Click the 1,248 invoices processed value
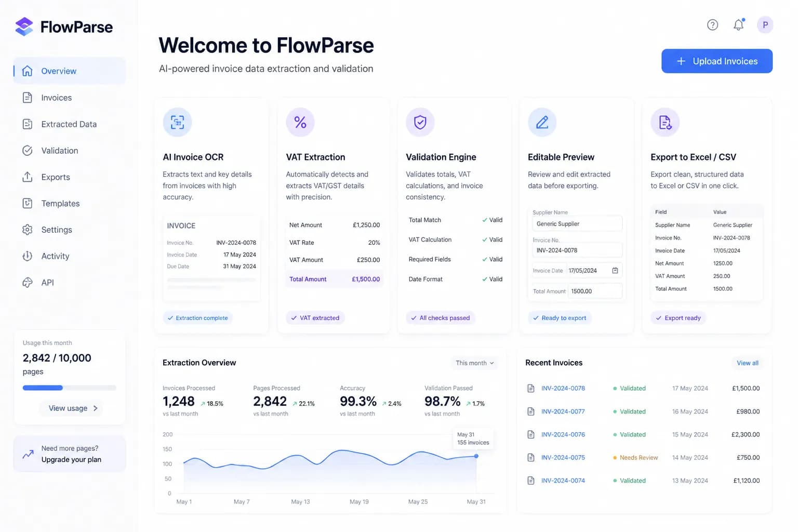798x532 pixels. tap(178, 402)
